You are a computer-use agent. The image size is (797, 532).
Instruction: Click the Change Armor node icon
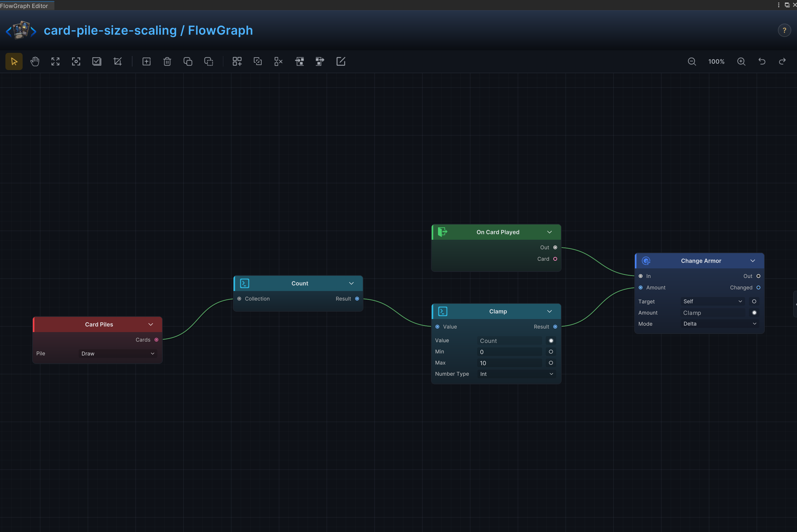(646, 261)
